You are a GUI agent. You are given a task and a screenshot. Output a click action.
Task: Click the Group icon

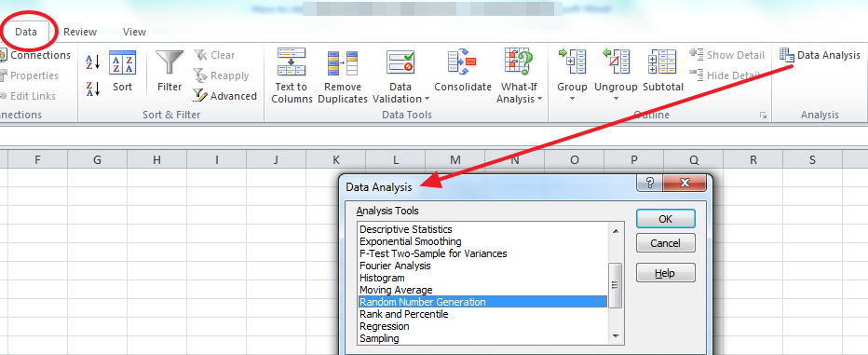572,62
